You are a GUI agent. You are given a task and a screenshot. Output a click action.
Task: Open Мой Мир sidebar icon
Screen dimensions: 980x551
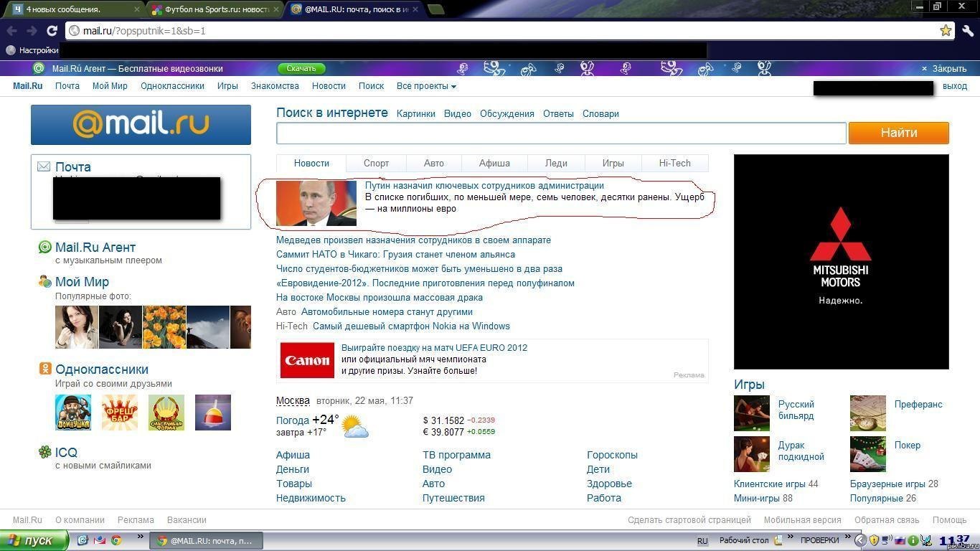click(44, 281)
